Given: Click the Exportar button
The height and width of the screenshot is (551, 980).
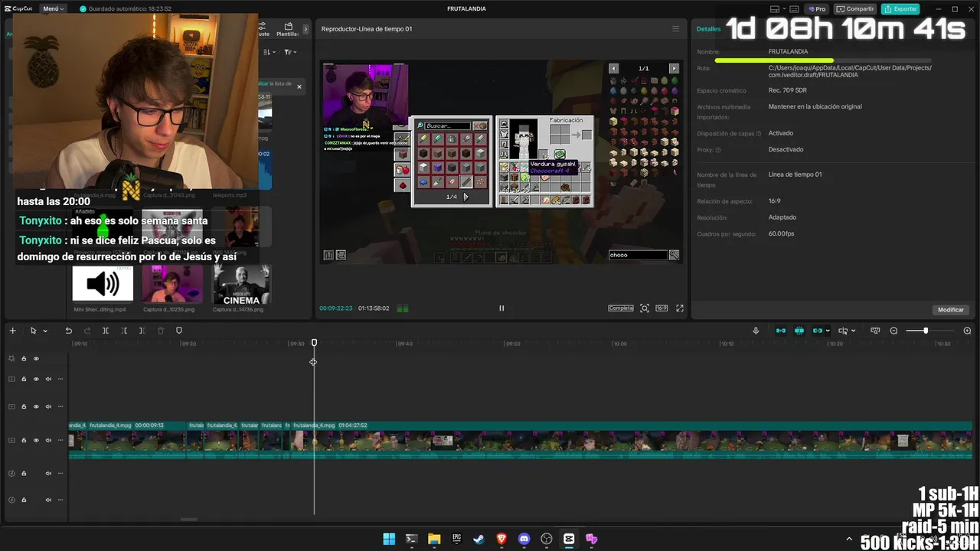Looking at the screenshot, I should tap(900, 9).
